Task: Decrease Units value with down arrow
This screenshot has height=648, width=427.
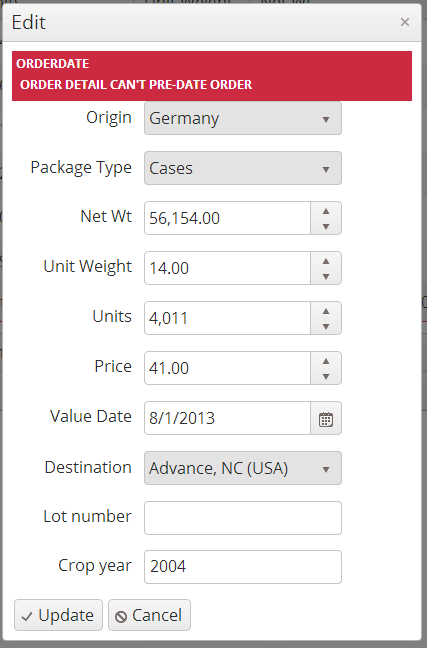Action: (326, 326)
